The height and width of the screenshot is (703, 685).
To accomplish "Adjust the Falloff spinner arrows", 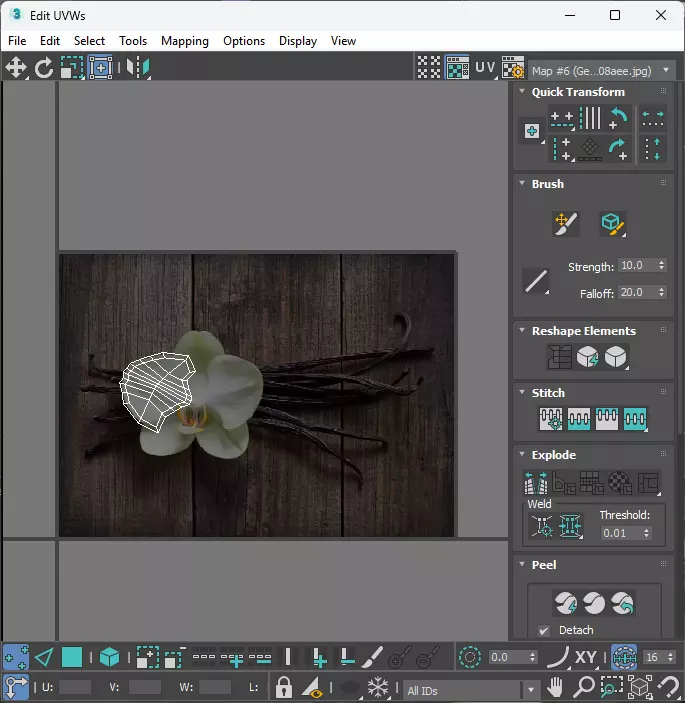I will 661,292.
